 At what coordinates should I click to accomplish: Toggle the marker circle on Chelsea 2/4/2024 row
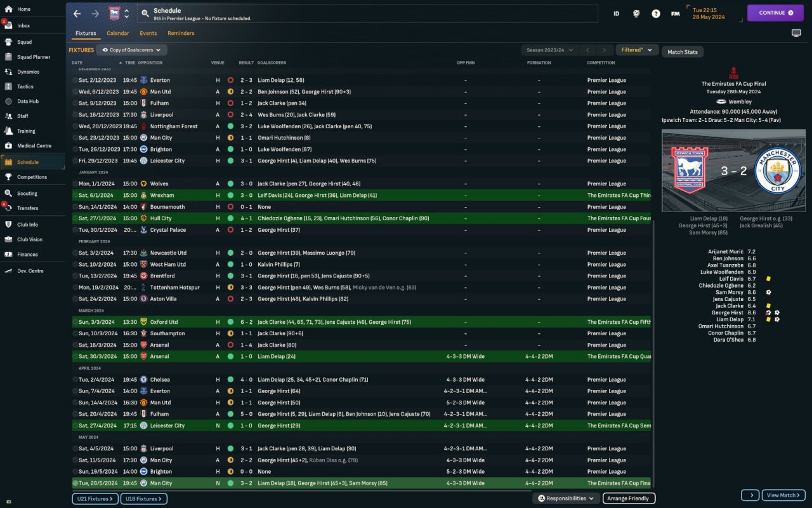pyautogui.click(x=75, y=380)
